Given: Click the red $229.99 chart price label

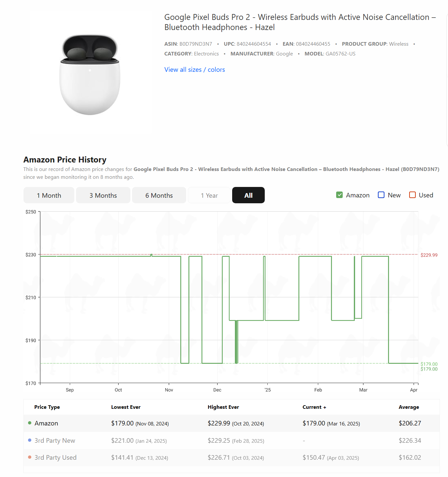Looking at the screenshot, I should point(429,255).
